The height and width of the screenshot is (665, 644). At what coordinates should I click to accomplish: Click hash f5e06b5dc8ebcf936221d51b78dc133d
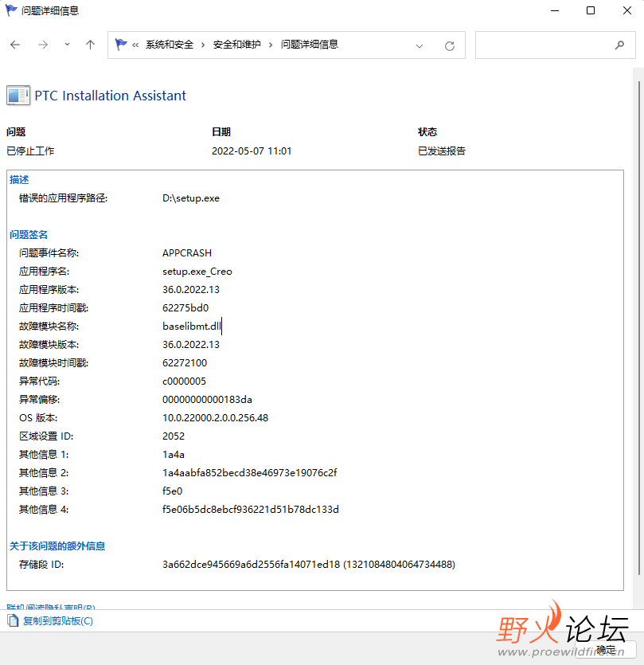click(251, 510)
